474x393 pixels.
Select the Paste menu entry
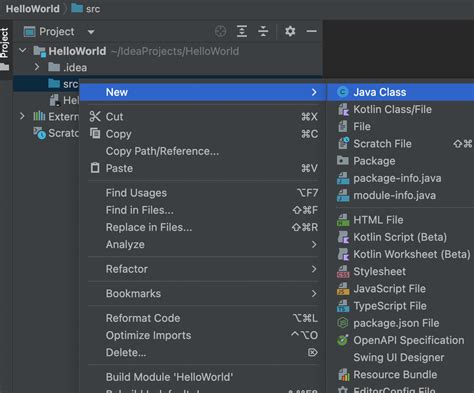(203, 168)
